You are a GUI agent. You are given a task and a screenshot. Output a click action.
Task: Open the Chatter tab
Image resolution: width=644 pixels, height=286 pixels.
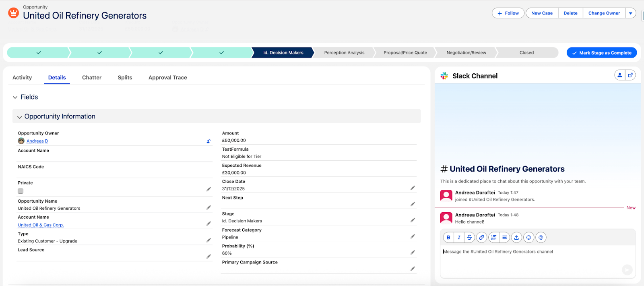click(92, 77)
